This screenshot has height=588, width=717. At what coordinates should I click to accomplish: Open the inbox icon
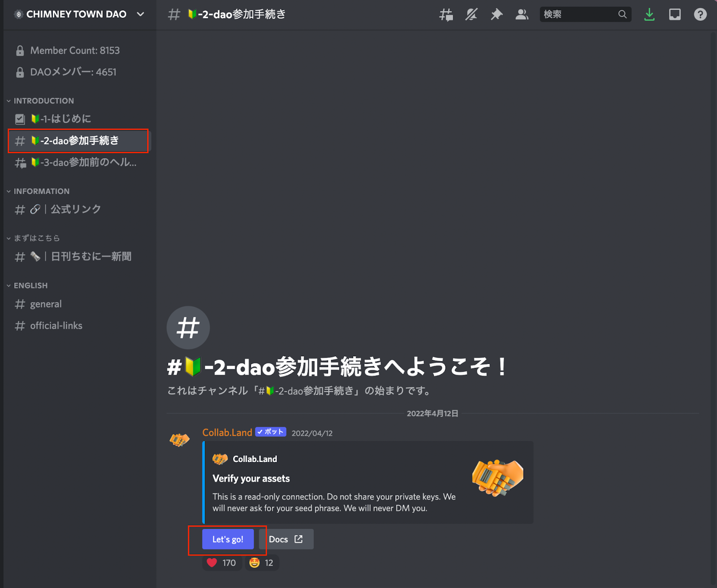click(x=675, y=14)
